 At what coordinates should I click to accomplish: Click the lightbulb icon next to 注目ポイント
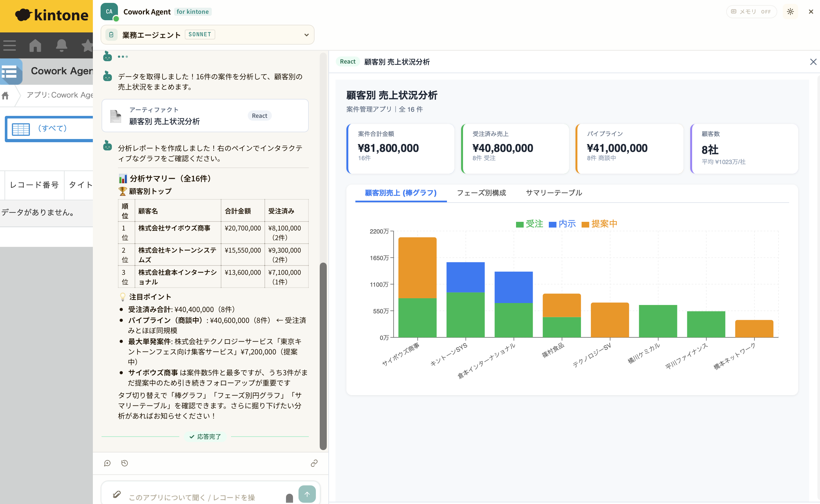122,297
